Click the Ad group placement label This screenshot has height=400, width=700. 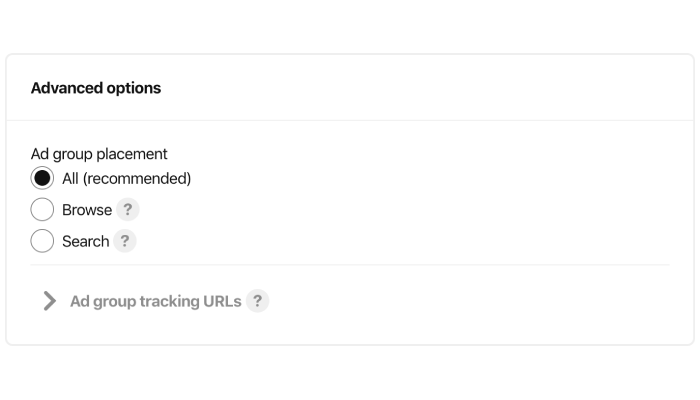(99, 154)
